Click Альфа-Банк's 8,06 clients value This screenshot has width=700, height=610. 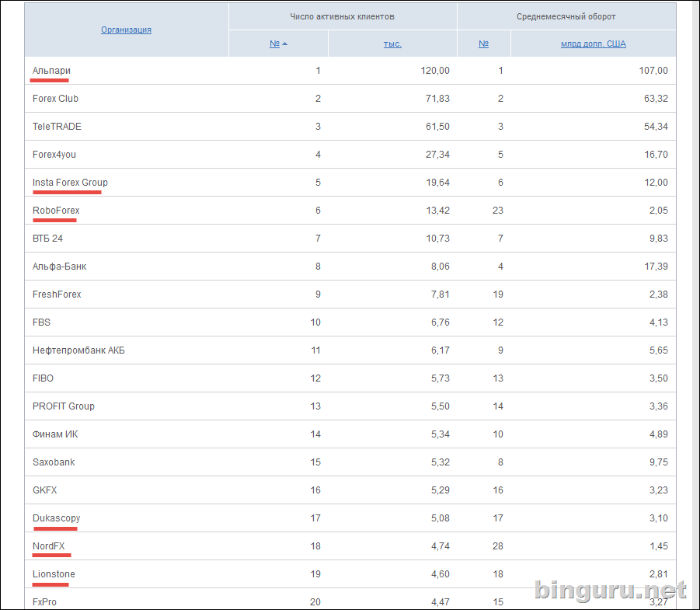point(441,267)
